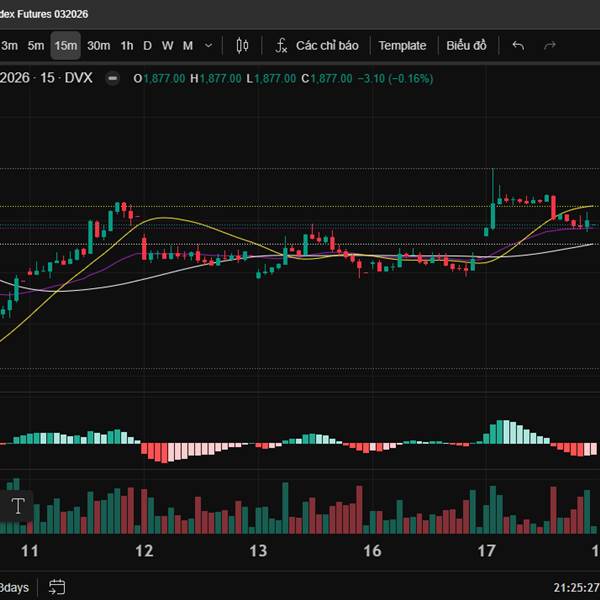The width and height of the screenshot is (600, 600).
Task: Open Các chỉ báo indicators list
Action: point(327,45)
